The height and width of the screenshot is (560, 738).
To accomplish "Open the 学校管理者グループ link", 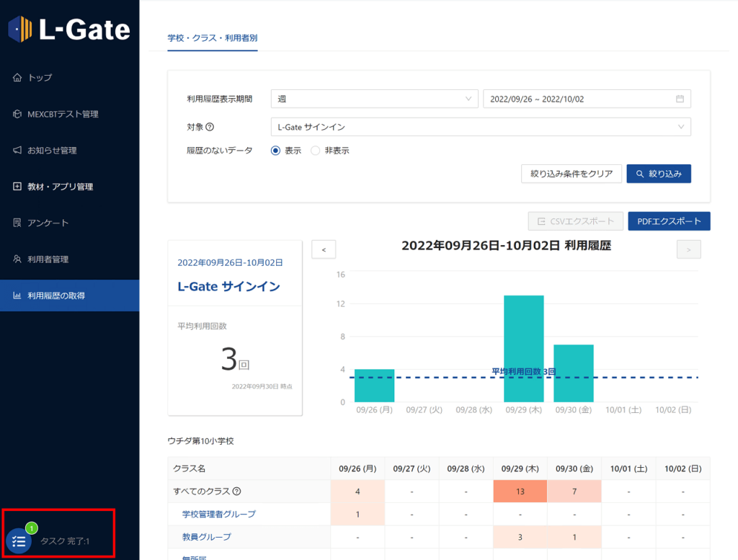I will (219, 514).
